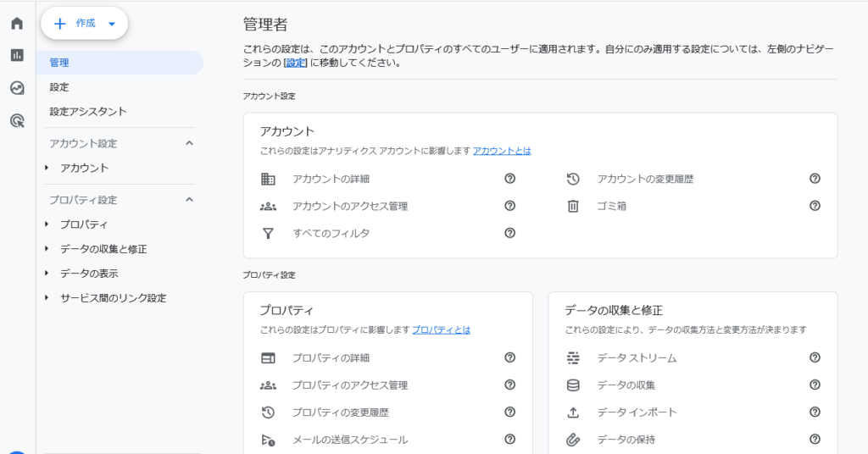Click the trash can icon beside ゴミ箱
Screen dimensions: 868x454
(x=573, y=206)
